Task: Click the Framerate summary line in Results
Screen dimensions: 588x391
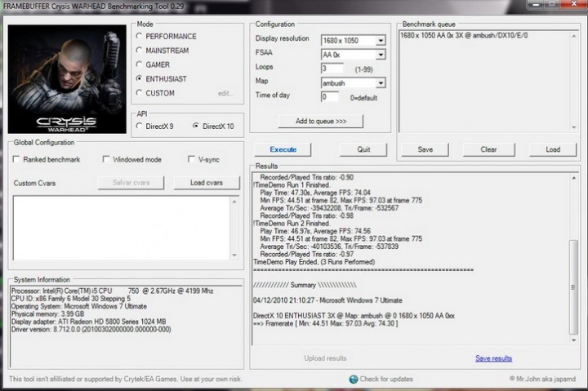Action: [326, 323]
